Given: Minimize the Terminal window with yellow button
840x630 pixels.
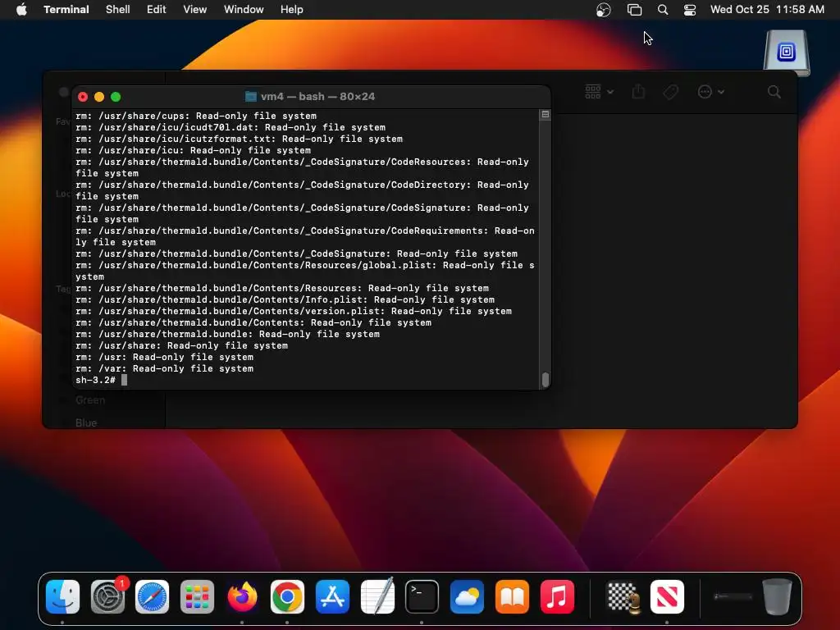Looking at the screenshot, I should coord(99,97).
